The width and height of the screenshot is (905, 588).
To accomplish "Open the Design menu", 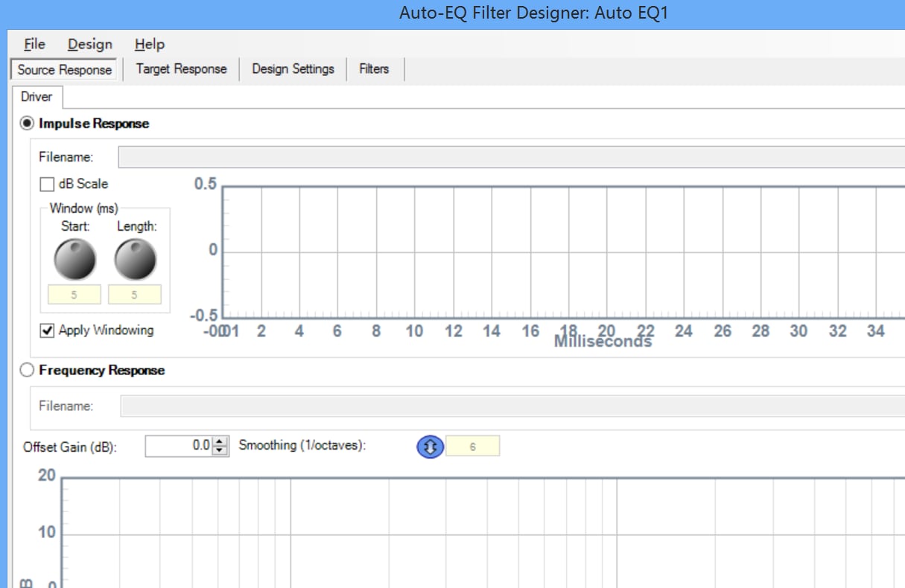I will tap(89, 44).
